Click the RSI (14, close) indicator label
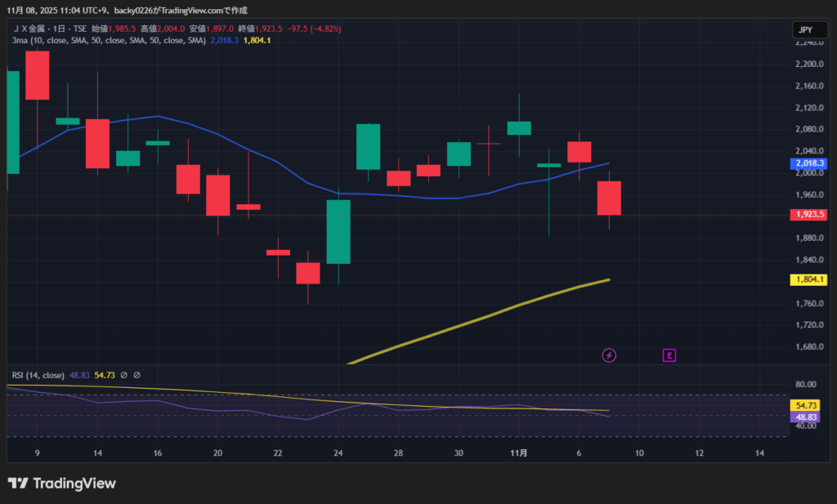Viewport: 837px width, 504px height. click(x=38, y=375)
